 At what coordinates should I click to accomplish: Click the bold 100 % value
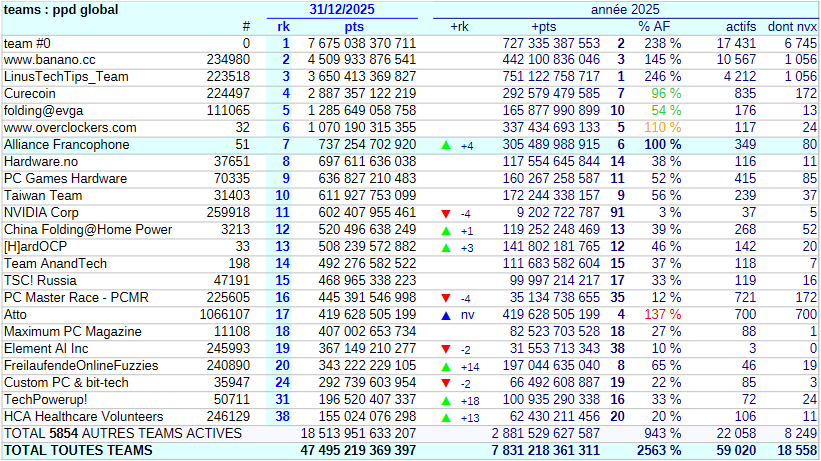[663, 145]
